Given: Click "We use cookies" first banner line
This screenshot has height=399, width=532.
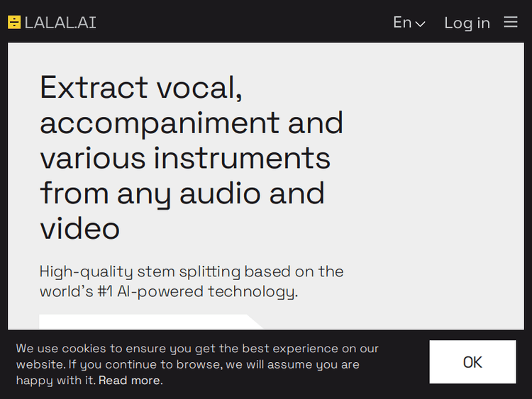Looking at the screenshot, I should point(197,349).
